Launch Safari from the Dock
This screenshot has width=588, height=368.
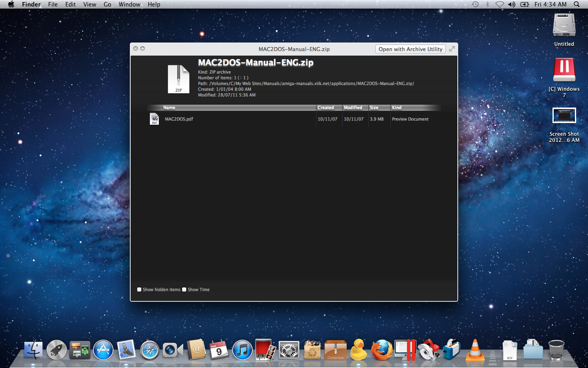149,350
